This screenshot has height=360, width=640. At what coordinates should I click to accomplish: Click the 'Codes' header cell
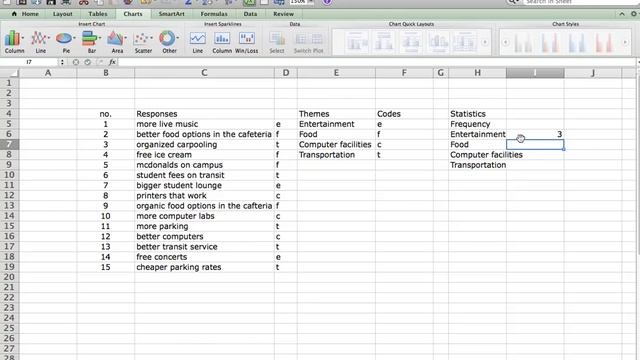[x=404, y=114]
